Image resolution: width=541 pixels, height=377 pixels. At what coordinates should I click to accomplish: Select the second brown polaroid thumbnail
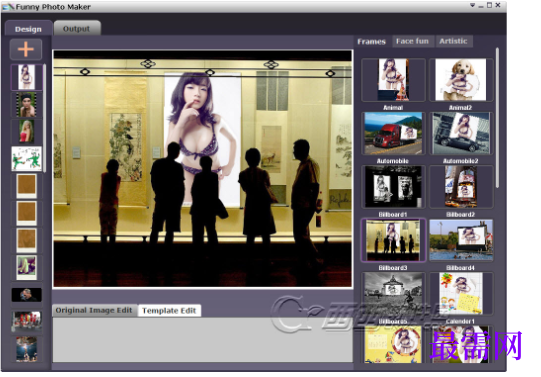27,213
